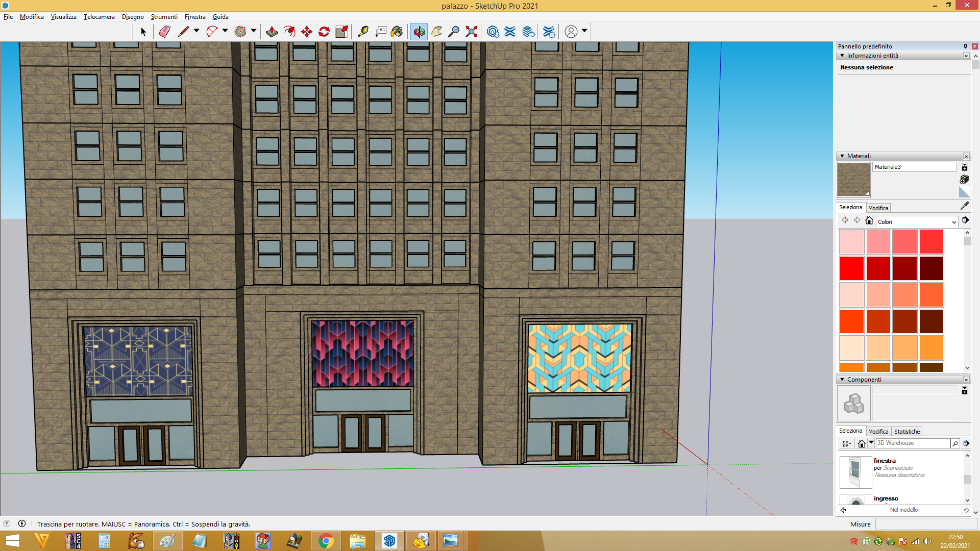Image resolution: width=980 pixels, height=551 pixels.
Task: Activate the Zoom Extents tool
Action: pos(472,32)
